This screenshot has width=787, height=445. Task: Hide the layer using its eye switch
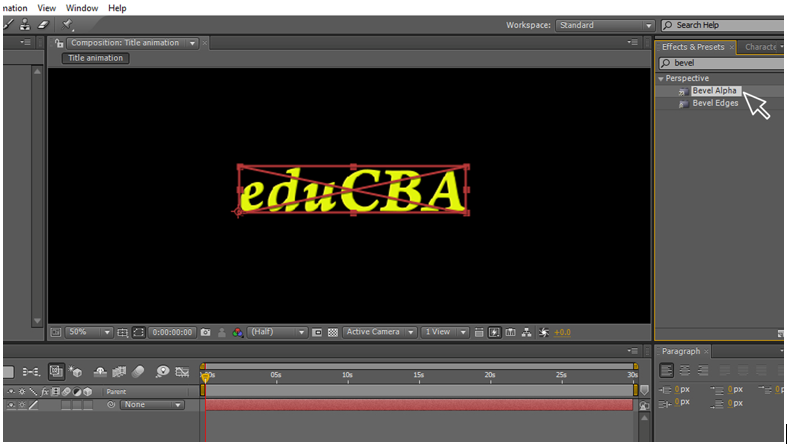[x=11, y=405]
